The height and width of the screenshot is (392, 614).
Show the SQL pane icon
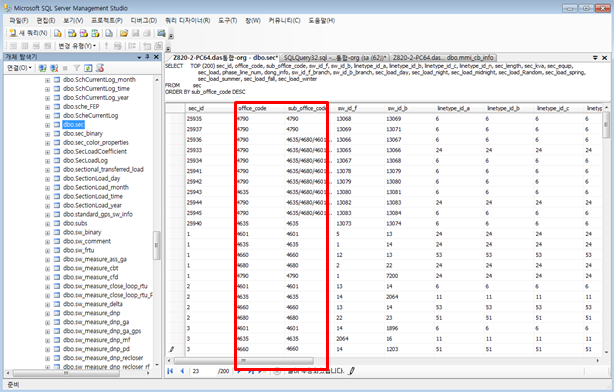(x=36, y=46)
